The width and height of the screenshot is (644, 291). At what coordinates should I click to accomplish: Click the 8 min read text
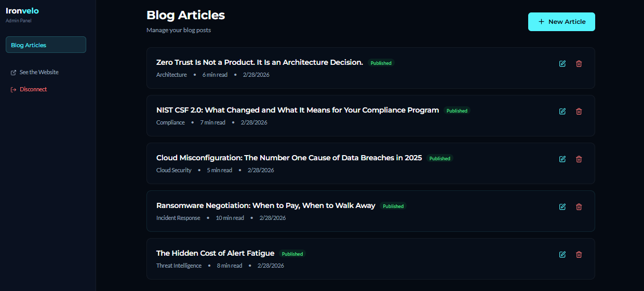230,266
